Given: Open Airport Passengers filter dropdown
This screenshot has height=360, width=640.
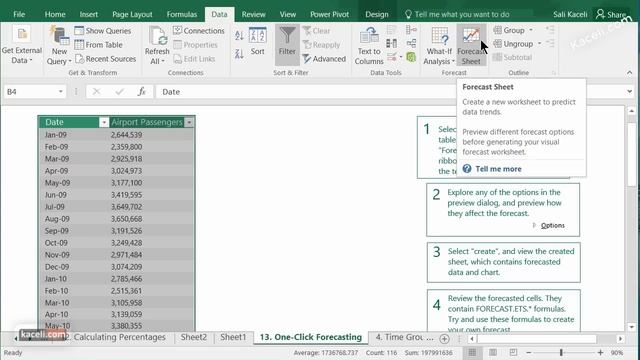Looking at the screenshot, I should (x=189, y=122).
